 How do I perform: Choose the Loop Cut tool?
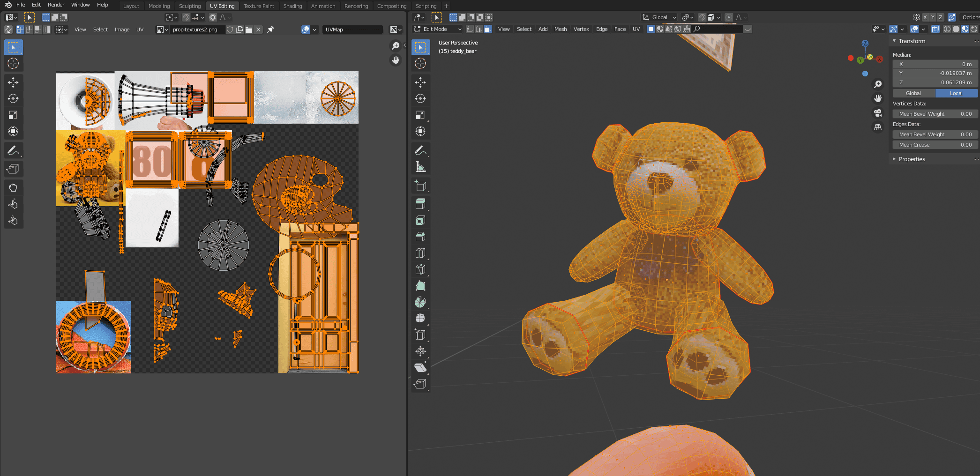pos(420,253)
